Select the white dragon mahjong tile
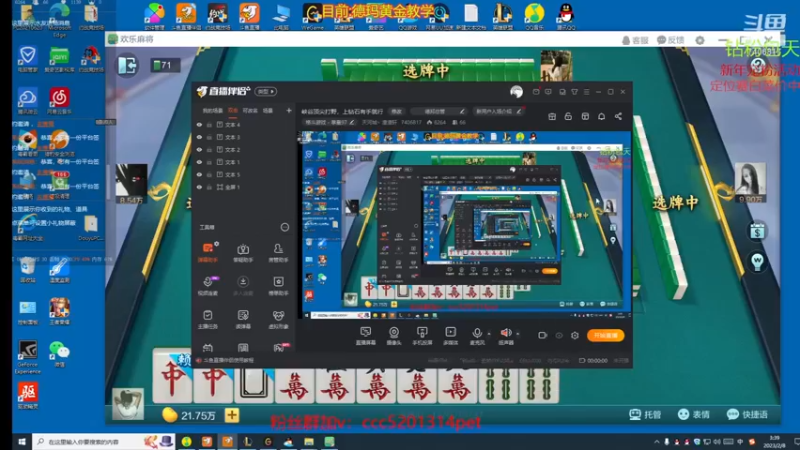 pyautogui.click(x=254, y=384)
